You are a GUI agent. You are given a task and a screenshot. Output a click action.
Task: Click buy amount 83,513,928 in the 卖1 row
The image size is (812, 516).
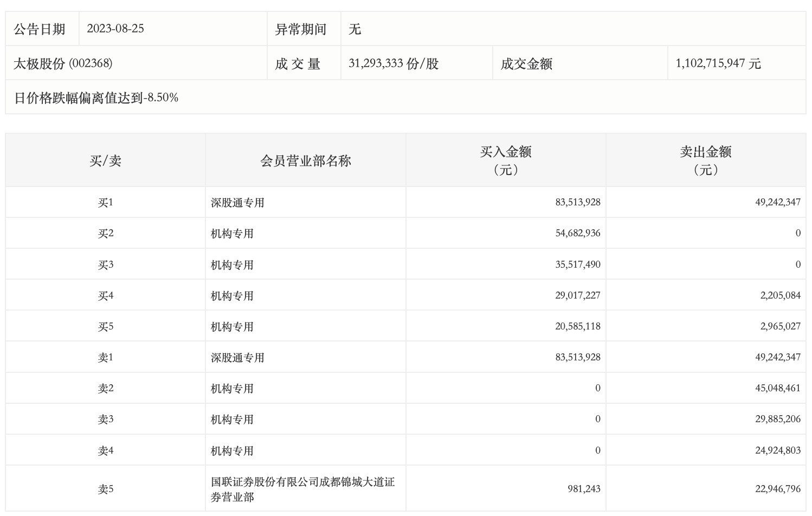coord(578,357)
